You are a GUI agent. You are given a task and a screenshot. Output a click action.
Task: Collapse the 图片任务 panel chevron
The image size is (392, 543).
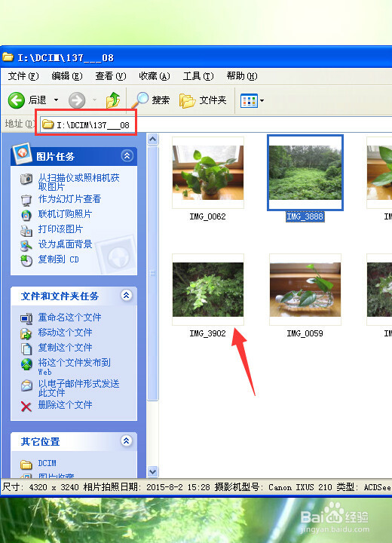tap(127, 156)
